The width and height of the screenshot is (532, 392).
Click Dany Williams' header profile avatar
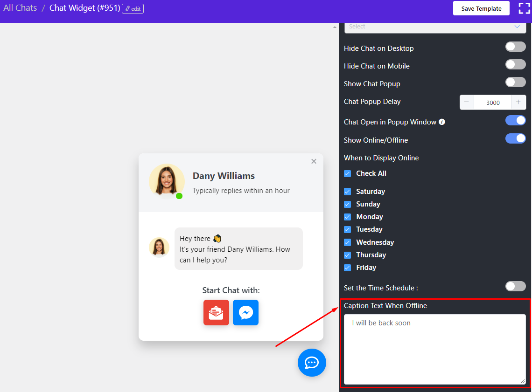pos(167,180)
